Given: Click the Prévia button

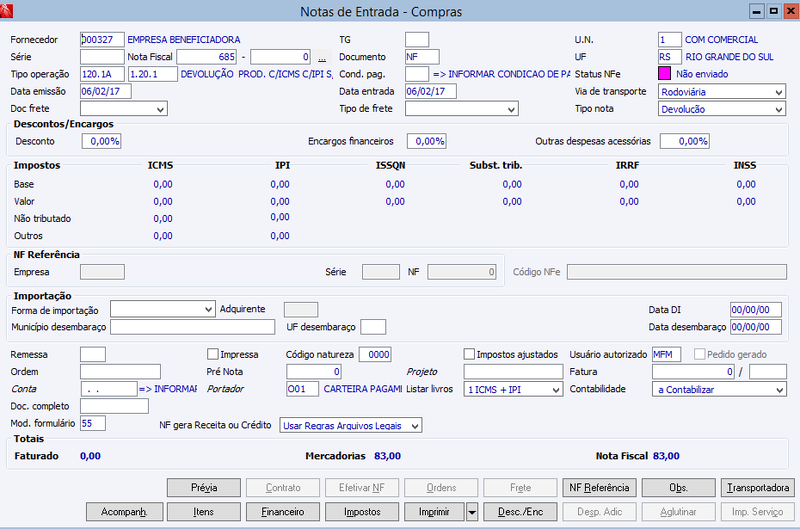Looking at the screenshot, I should 204,488.
